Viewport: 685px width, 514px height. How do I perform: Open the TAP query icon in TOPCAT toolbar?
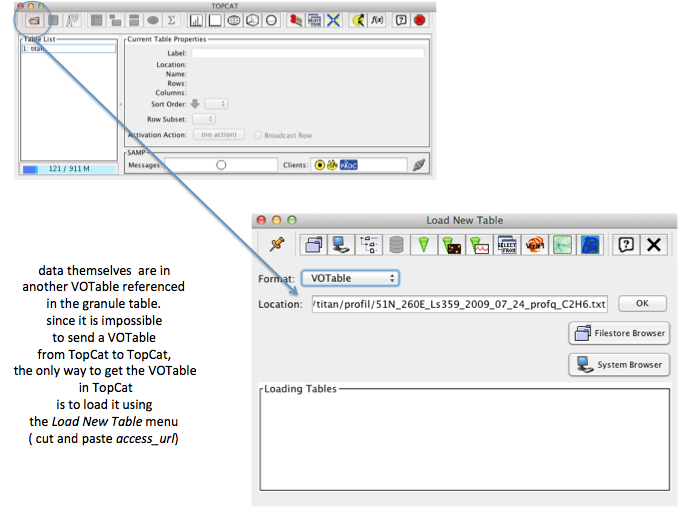point(315,20)
